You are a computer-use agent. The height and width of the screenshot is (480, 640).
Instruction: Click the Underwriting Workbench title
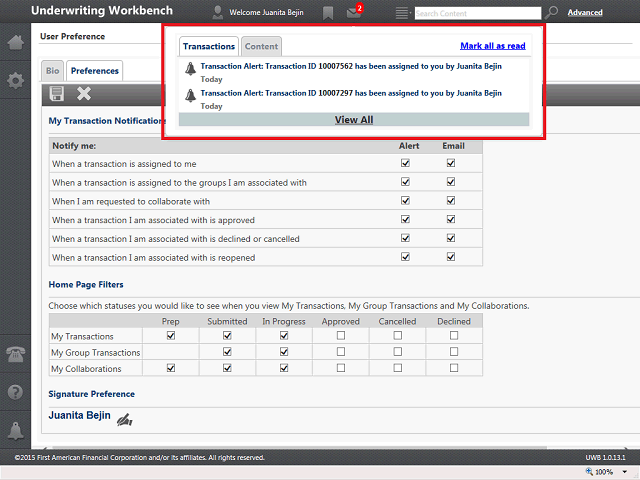[102, 11]
